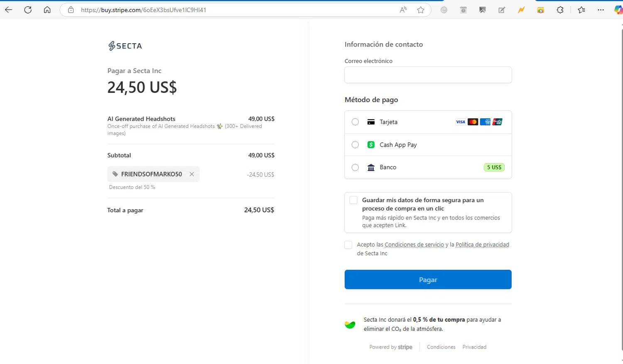This screenshot has width=623, height=364.
Task: Click the pencil note extension icon
Action: 502,10
